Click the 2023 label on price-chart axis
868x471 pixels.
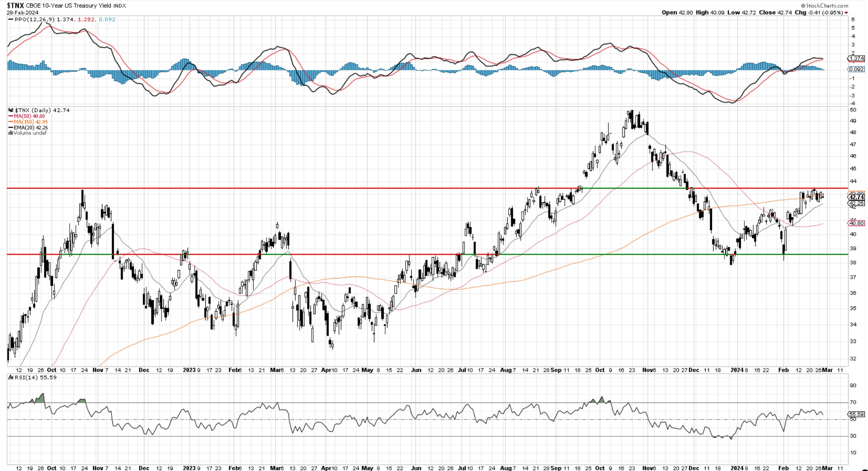(189, 370)
